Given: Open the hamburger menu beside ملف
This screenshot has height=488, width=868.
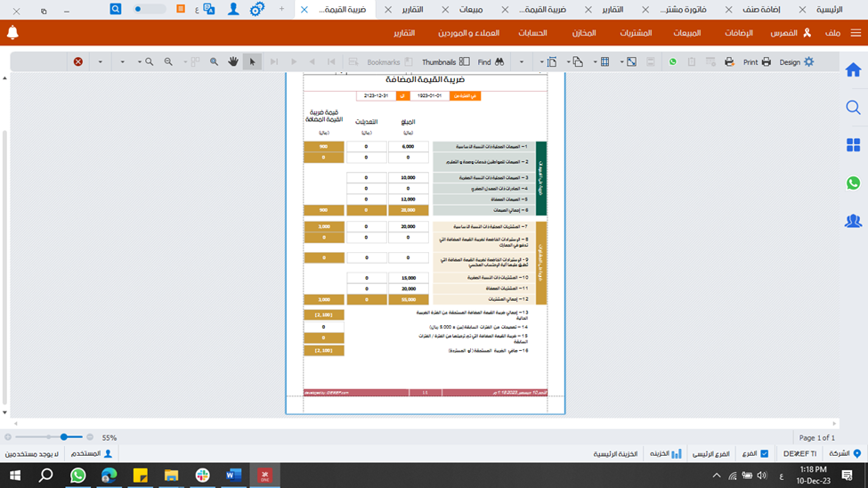Looking at the screenshot, I should point(856,33).
